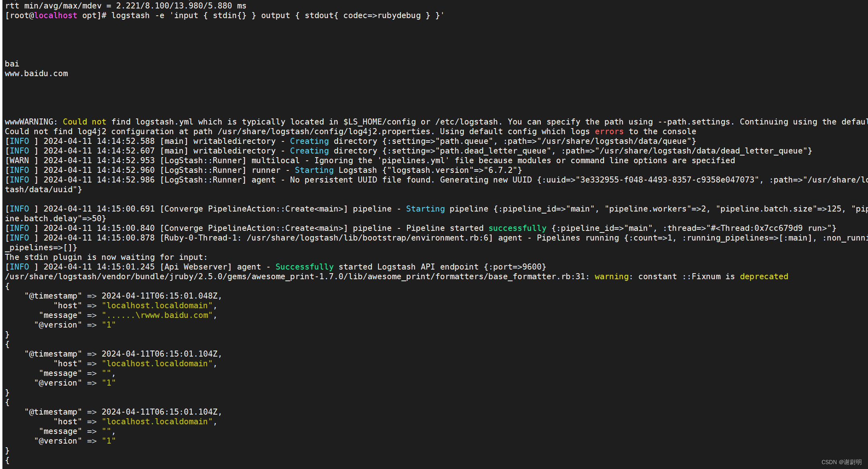Click "_pipelines=>[]" continuation line
Image resolution: width=868 pixels, height=469 pixels.
click(x=41, y=248)
